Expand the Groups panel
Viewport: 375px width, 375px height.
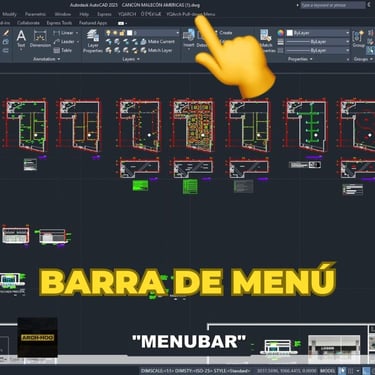click(363, 59)
